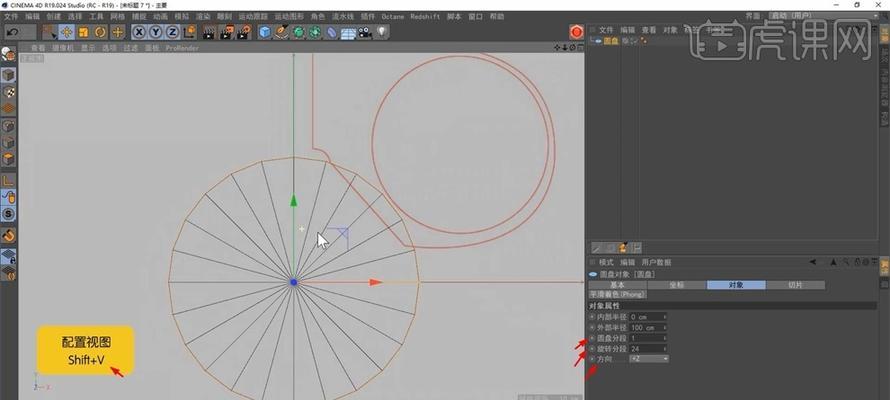The width and height of the screenshot is (890, 400).
Task: Switch to the 基本 attribute tab
Action: (617, 285)
